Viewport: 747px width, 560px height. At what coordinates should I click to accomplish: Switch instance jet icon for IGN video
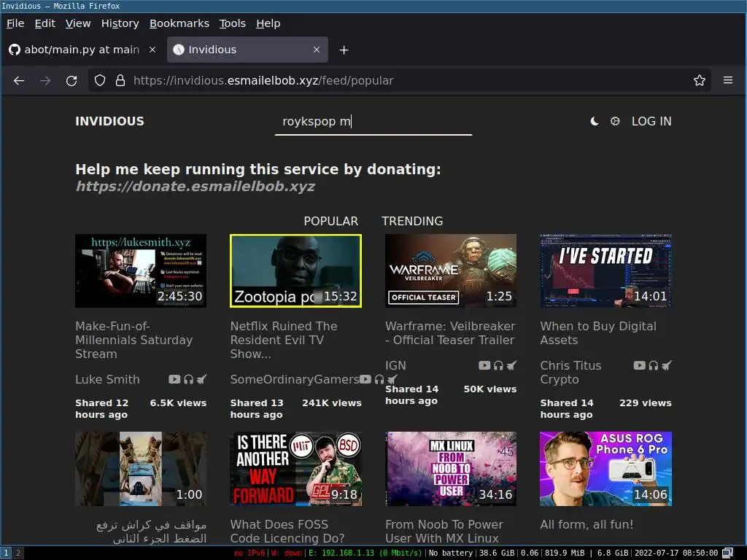pyautogui.click(x=511, y=365)
